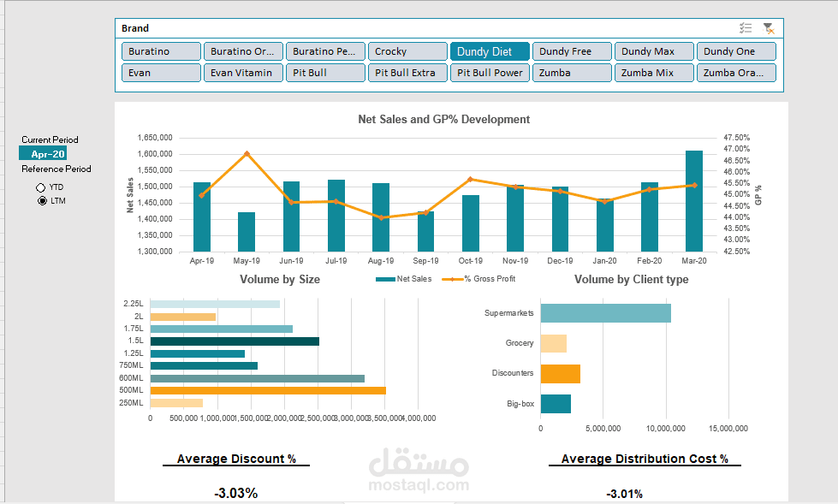Click the Reference Period label
The height and width of the screenshot is (504, 838).
[56, 169]
